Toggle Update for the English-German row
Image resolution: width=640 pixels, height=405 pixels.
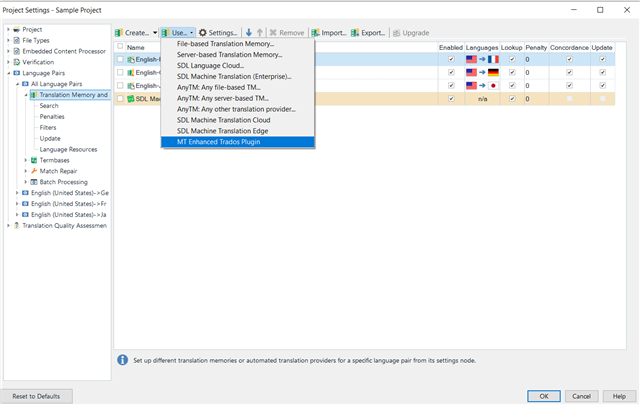[x=602, y=72]
